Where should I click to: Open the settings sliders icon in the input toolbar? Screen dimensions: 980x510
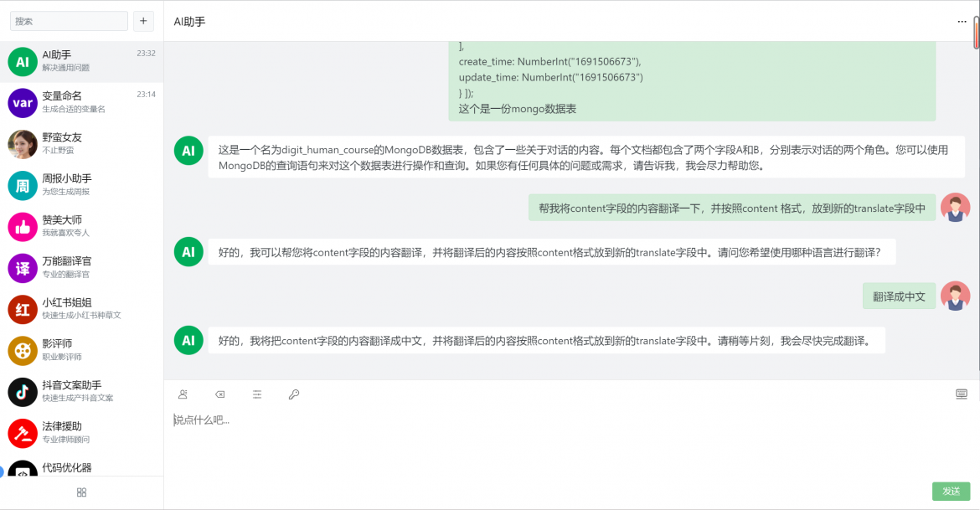click(257, 394)
